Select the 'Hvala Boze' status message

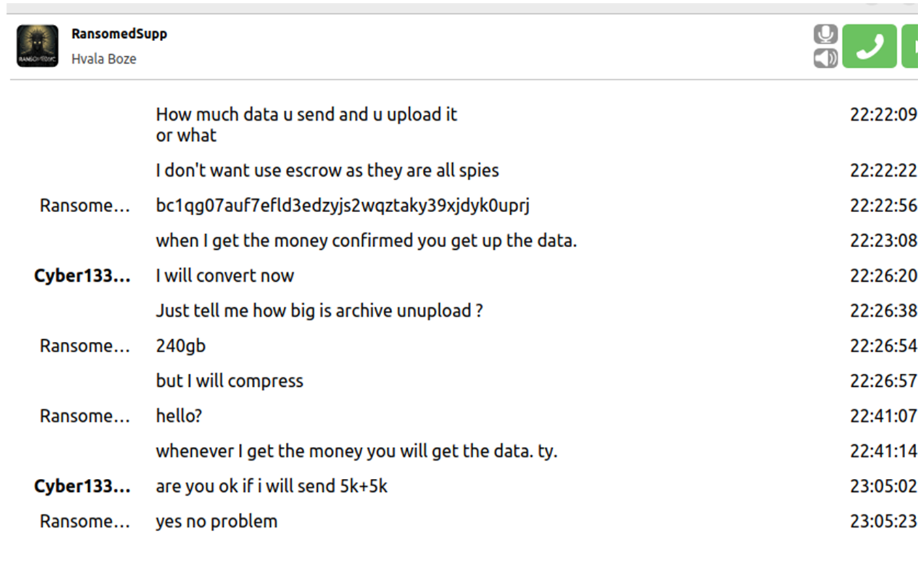[x=104, y=59]
